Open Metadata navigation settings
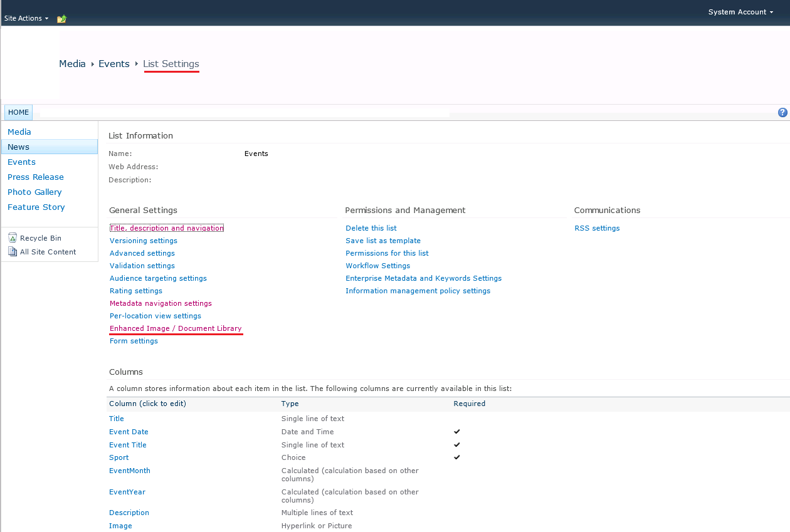The image size is (790, 532). pyautogui.click(x=161, y=303)
